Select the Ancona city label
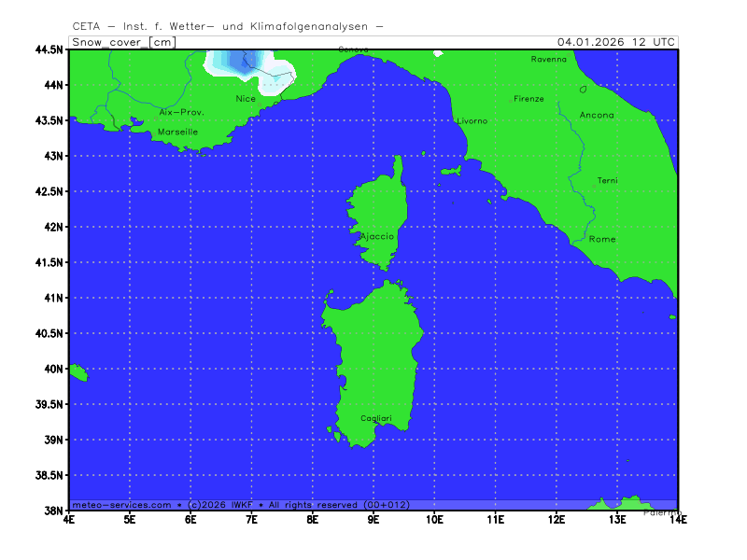747x560 pixels. 597,116
